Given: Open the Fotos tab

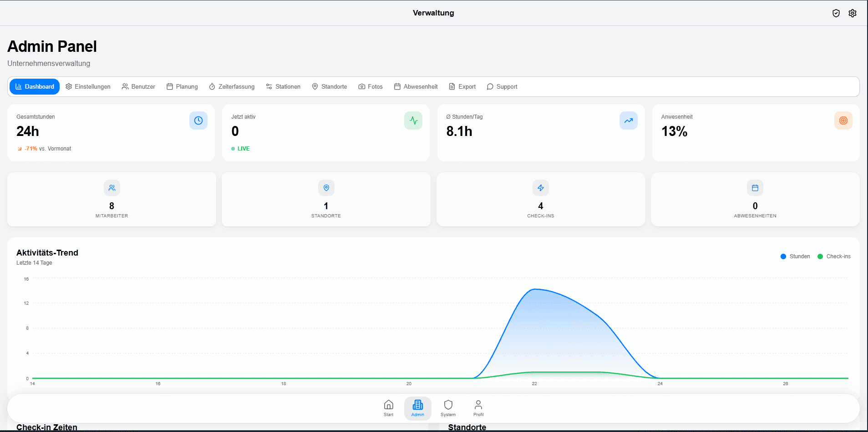Looking at the screenshot, I should click(371, 86).
